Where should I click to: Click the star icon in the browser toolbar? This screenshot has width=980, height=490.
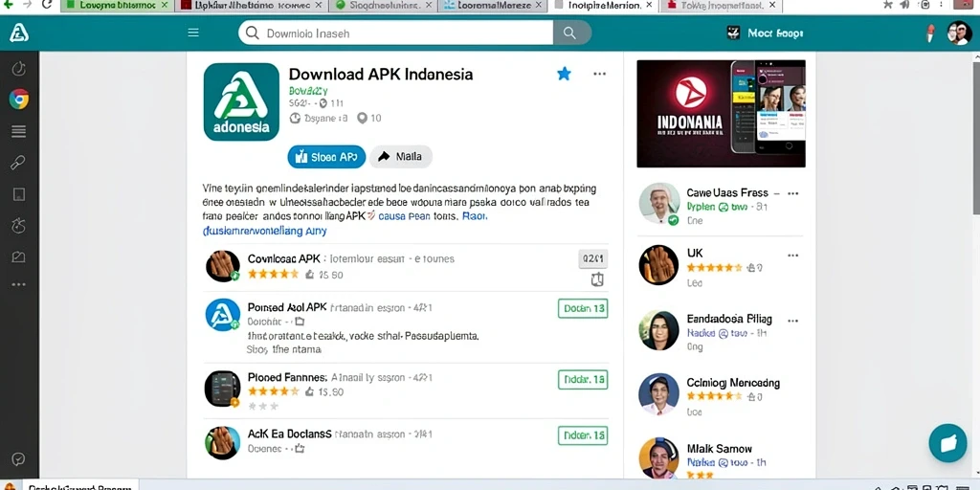point(888,5)
